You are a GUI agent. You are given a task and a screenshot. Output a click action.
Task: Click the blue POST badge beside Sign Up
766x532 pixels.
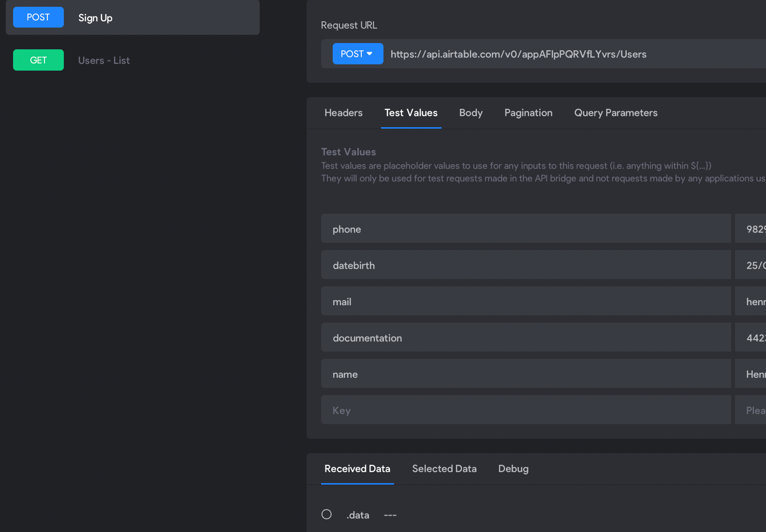(x=38, y=17)
